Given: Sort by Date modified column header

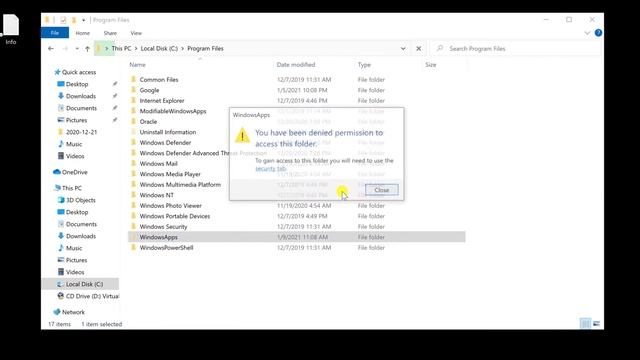Looking at the screenshot, I should pyautogui.click(x=296, y=64).
